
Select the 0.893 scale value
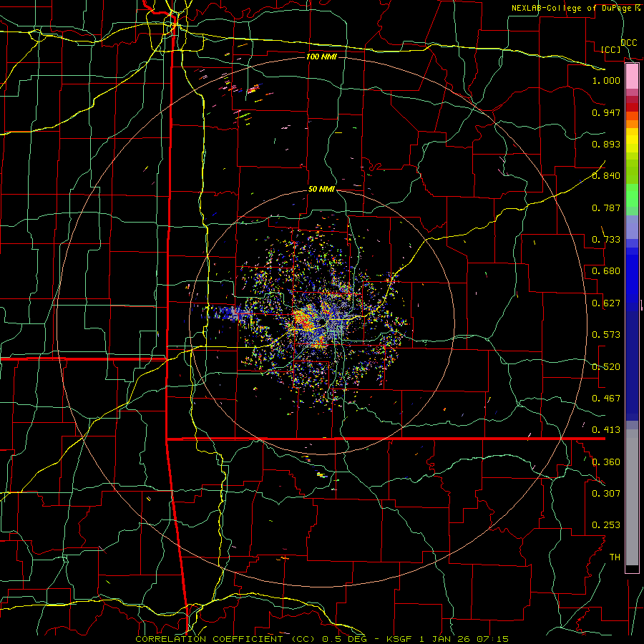(x=606, y=144)
